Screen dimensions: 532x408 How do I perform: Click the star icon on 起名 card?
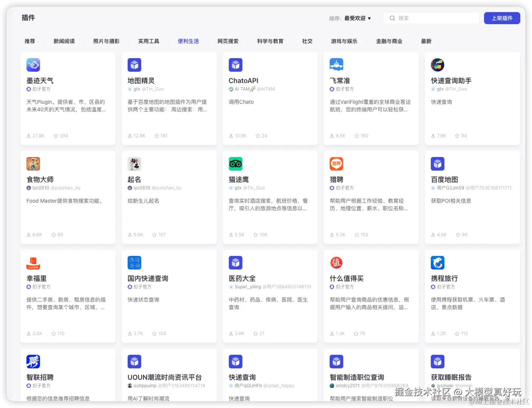154,235
